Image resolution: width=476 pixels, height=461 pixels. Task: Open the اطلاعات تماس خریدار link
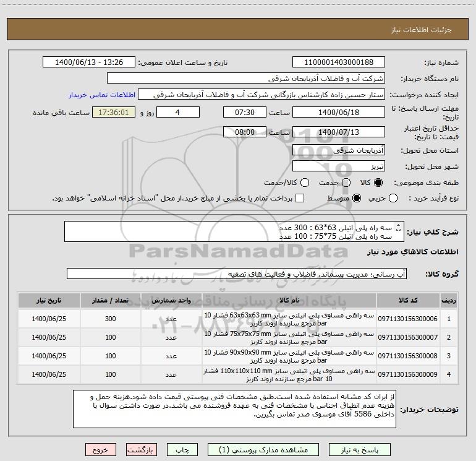[x=102, y=95]
